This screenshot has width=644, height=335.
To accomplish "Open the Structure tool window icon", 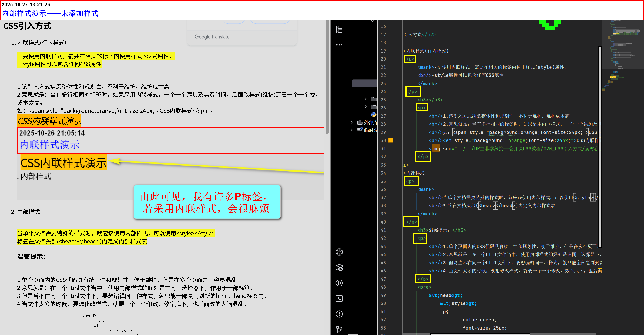I will pyautogui.click(x=339, y=29).
